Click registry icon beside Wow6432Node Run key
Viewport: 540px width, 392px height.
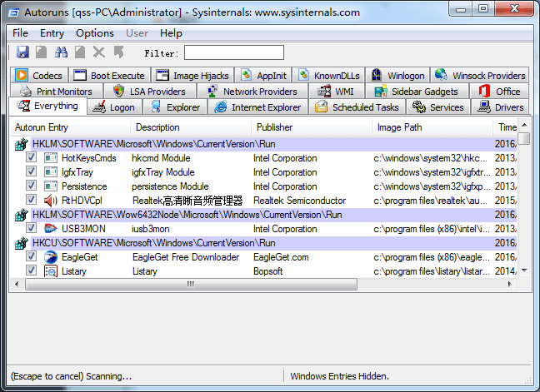21,215
